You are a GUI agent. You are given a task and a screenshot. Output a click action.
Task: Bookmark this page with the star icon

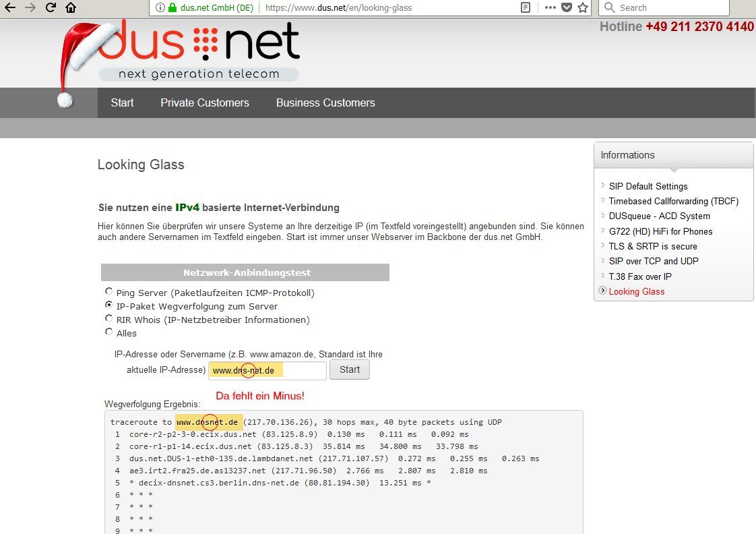pyautogui.click(x=583, y=8)
